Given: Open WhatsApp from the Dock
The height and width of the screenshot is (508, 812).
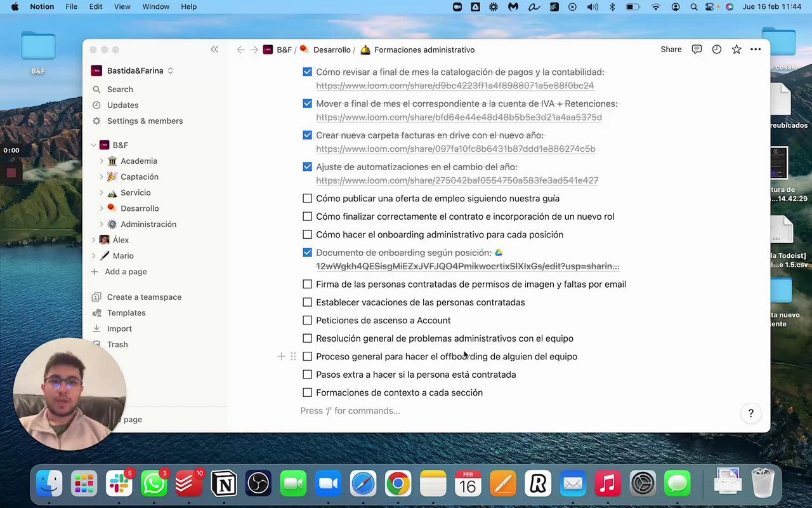Looking at the screenshot, I should coord(154,485).
